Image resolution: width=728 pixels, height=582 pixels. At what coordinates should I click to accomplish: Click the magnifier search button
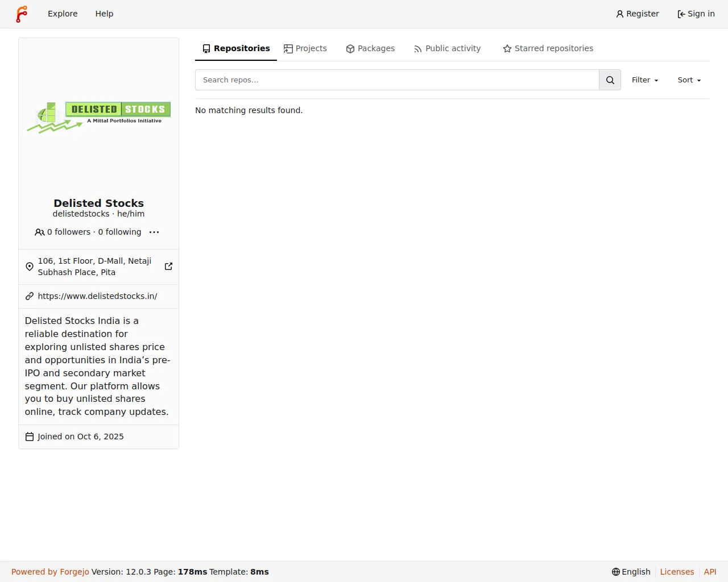pyautogui.click(x=610, y=80)
